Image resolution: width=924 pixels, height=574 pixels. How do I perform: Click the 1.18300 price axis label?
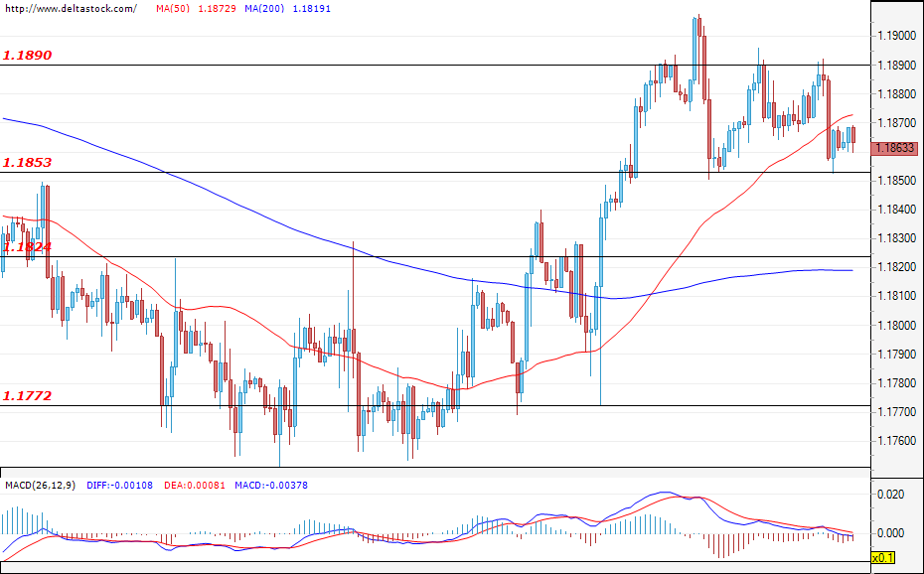(897, 238)
